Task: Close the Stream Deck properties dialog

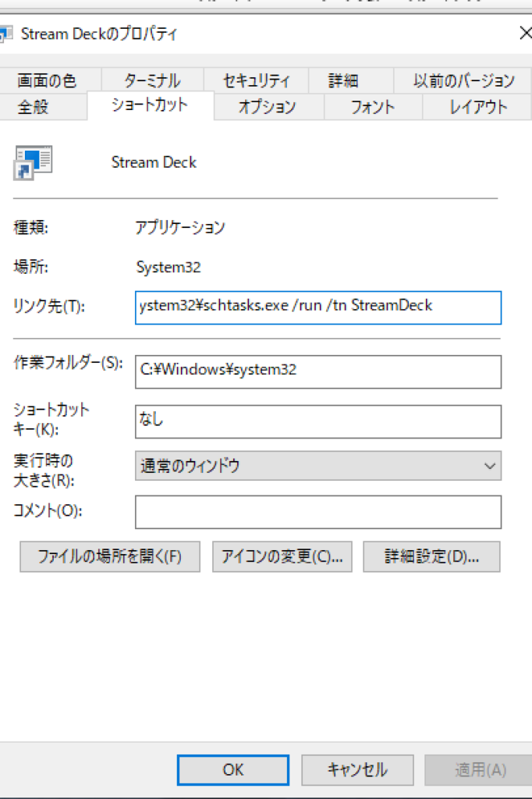Action: click(x=525, y=34)
